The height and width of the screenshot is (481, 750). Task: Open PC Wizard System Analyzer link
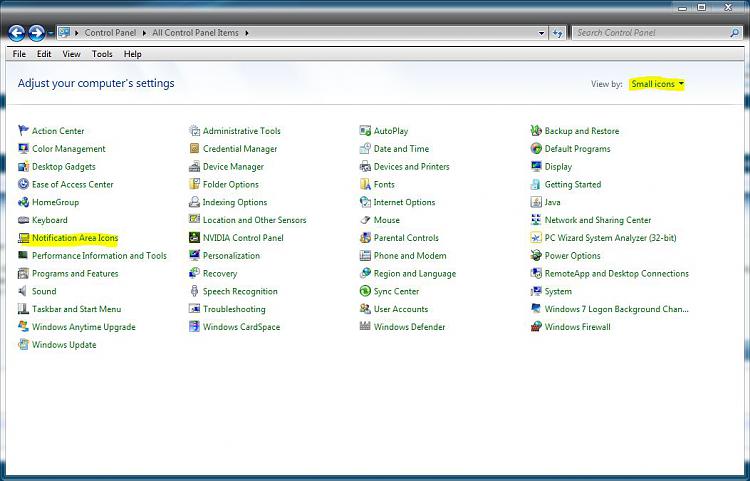(x=610, y=238)
